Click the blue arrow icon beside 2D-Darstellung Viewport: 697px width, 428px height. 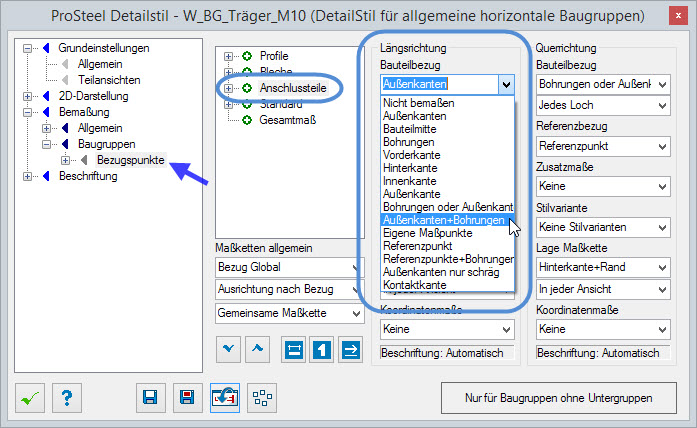click(x=46, y=96)
